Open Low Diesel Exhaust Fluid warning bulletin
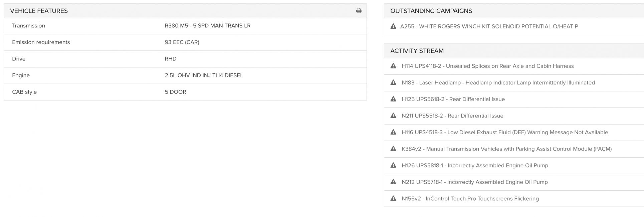 pos(505,133)
